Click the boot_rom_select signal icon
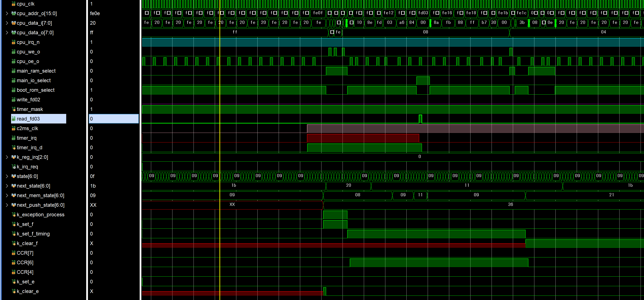 point(13,90)
